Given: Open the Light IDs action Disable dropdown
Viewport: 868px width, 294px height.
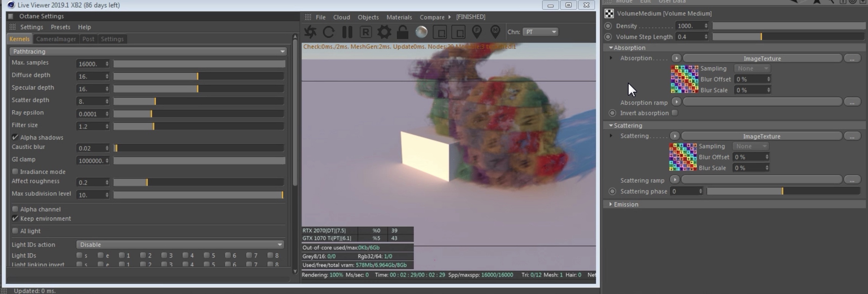Looking at the screenshot, I should (180, 244).
